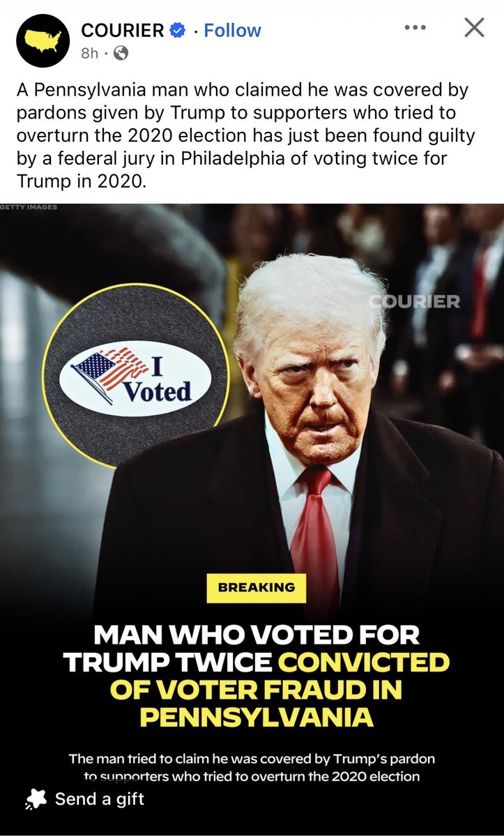Click the gift star icon
The image size is (504, 837).
click(36, 799)
